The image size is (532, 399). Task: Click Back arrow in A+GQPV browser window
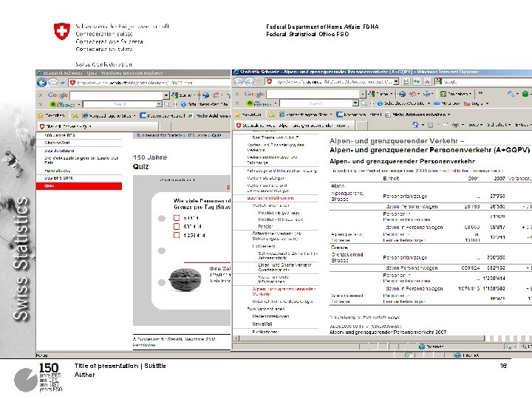click(x=239, y=81)
